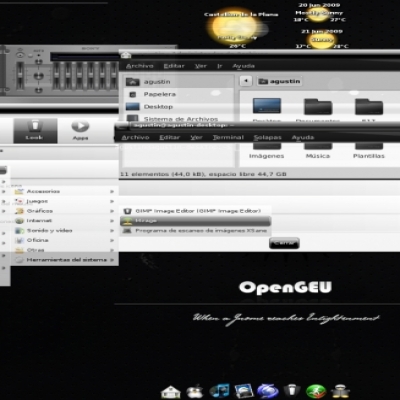Screen dimensions: 400x400
Task: Adjust the first equalizer slider
Action: tap(56, 76)
